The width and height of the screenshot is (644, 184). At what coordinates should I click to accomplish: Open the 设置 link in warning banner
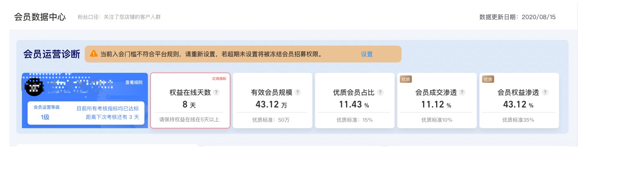(x=366, y=54)
